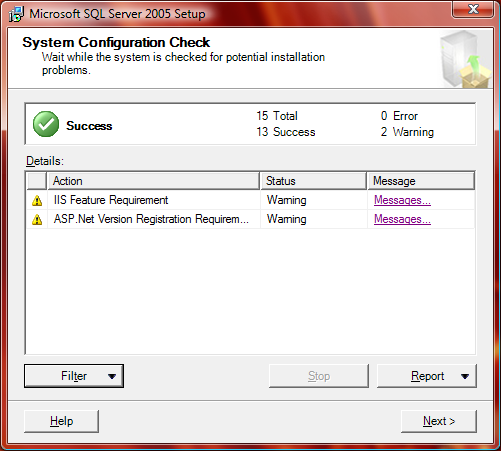Click the System Configuration Check heading
The width and height of the screenshot is (501, 451).
116,42
